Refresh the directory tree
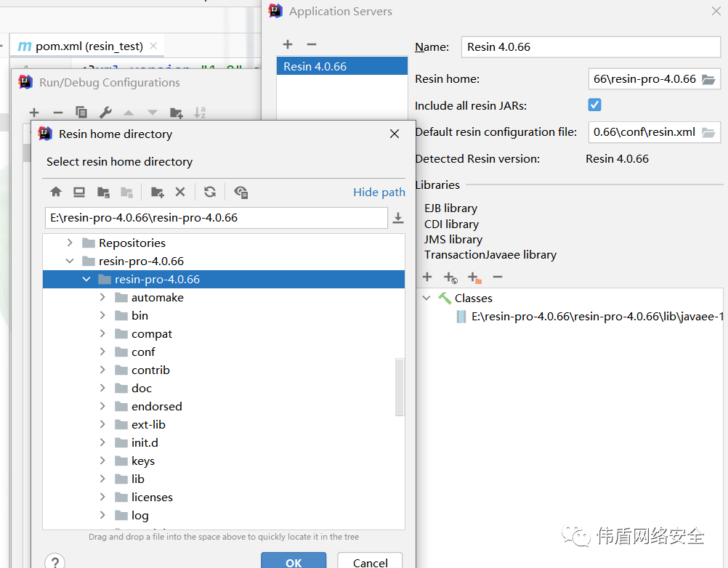The image size is (728, 568). tap(210, 192)
